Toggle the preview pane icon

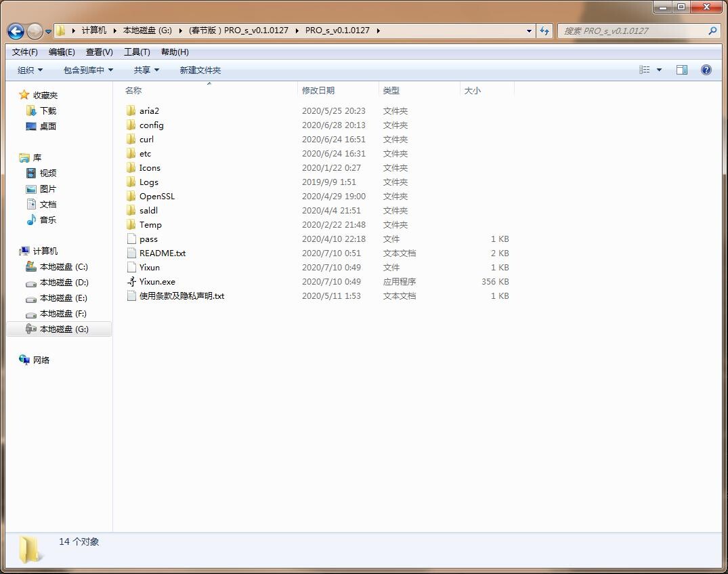(682, 70)
